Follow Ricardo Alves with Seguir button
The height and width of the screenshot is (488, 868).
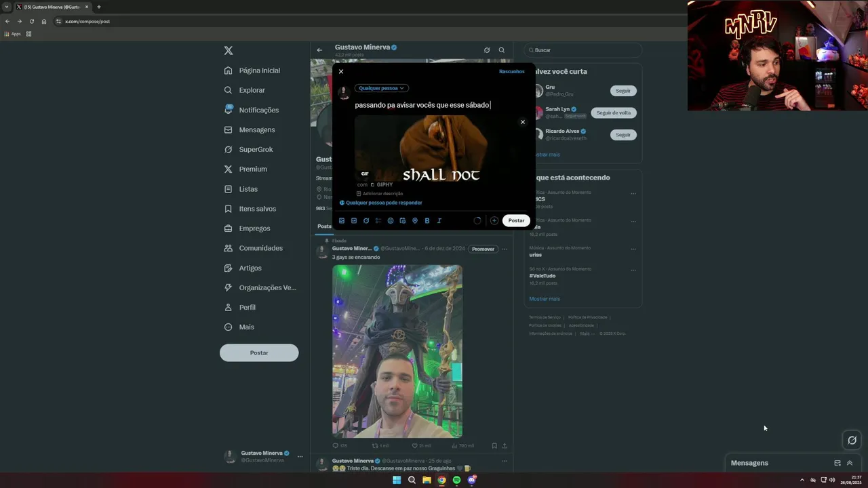[x=623, y=135]
